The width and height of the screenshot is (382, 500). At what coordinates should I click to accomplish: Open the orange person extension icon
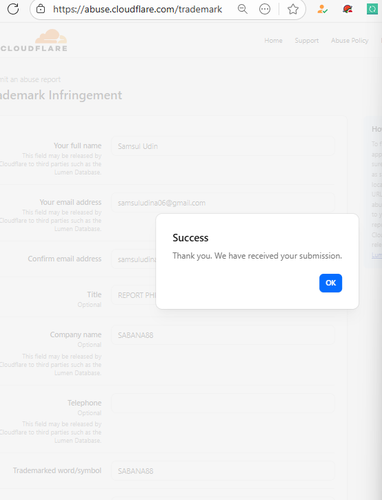322,9
